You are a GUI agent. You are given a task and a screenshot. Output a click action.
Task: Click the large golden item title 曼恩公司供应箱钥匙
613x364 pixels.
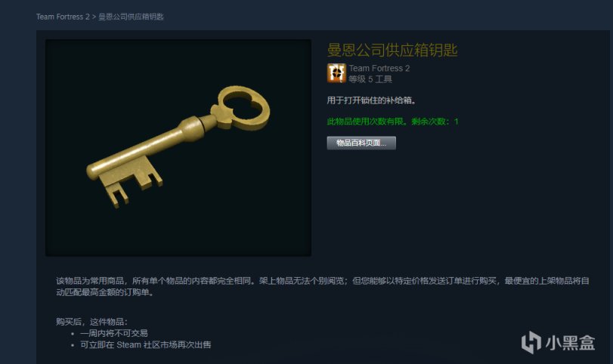pyautogui.click(x=392, y=50)
